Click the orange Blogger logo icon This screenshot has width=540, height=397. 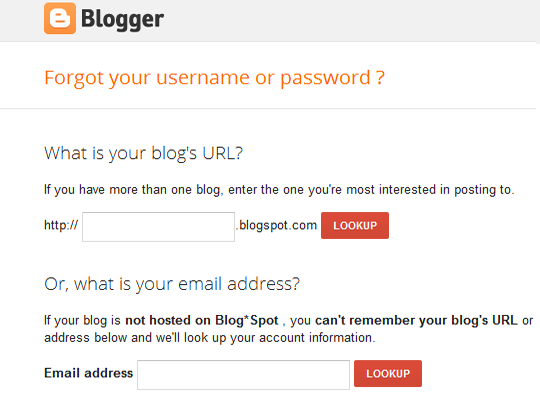click(x=60, y=18)
